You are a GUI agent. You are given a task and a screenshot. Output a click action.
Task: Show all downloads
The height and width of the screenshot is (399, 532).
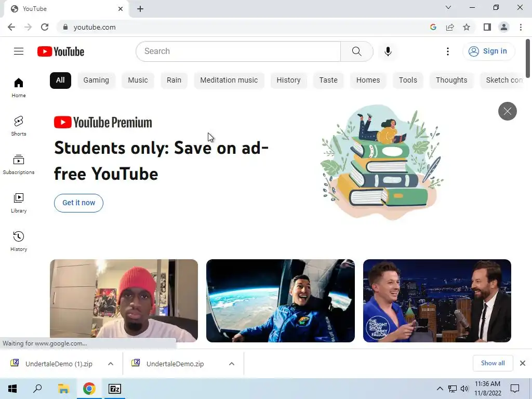click(x=493, y=363)
